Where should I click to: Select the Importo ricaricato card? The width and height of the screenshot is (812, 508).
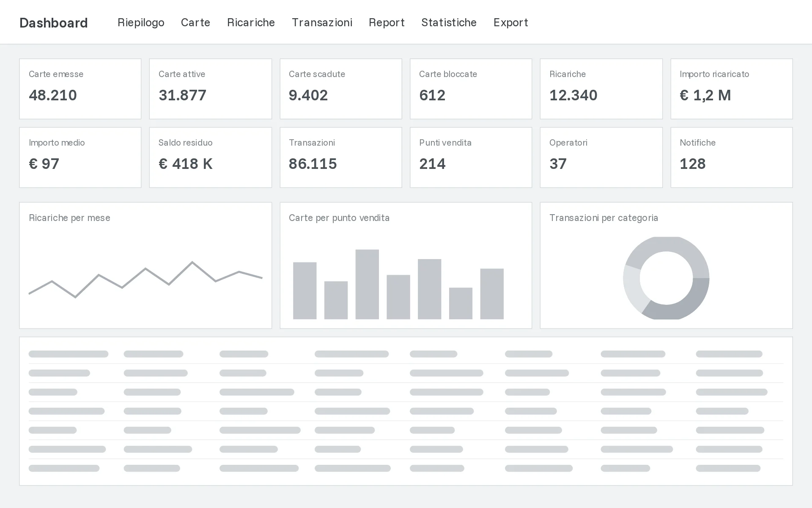click(x=731, y=89)
